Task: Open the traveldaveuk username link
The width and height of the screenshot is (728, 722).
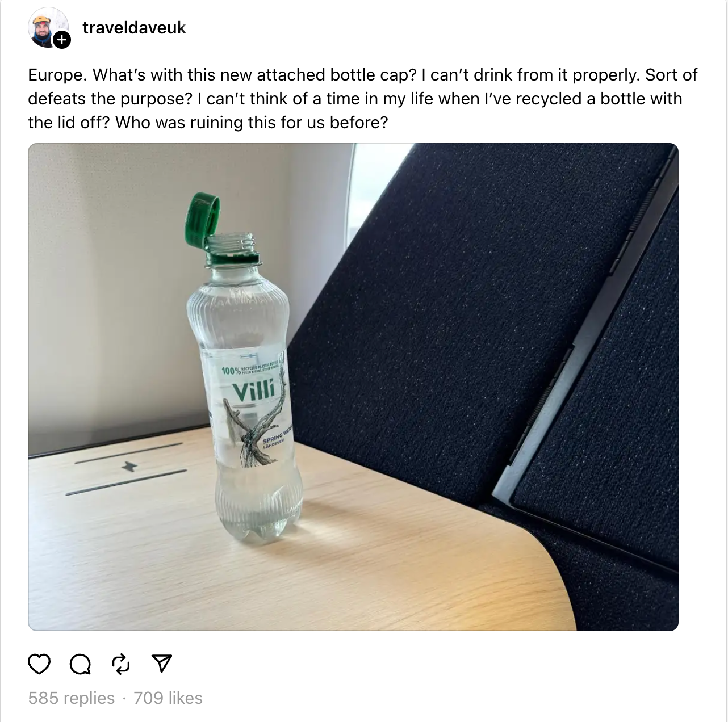Action: tap(134, 27)
